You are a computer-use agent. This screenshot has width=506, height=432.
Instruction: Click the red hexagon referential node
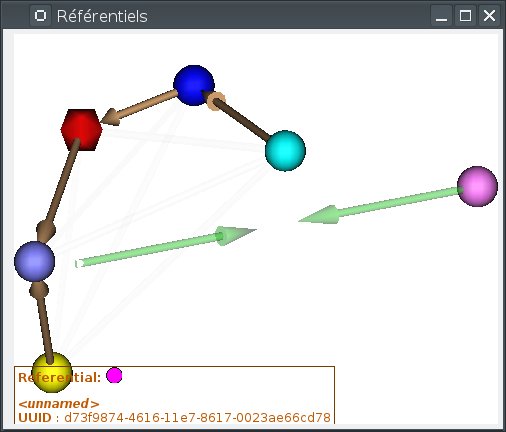point(81,130)
